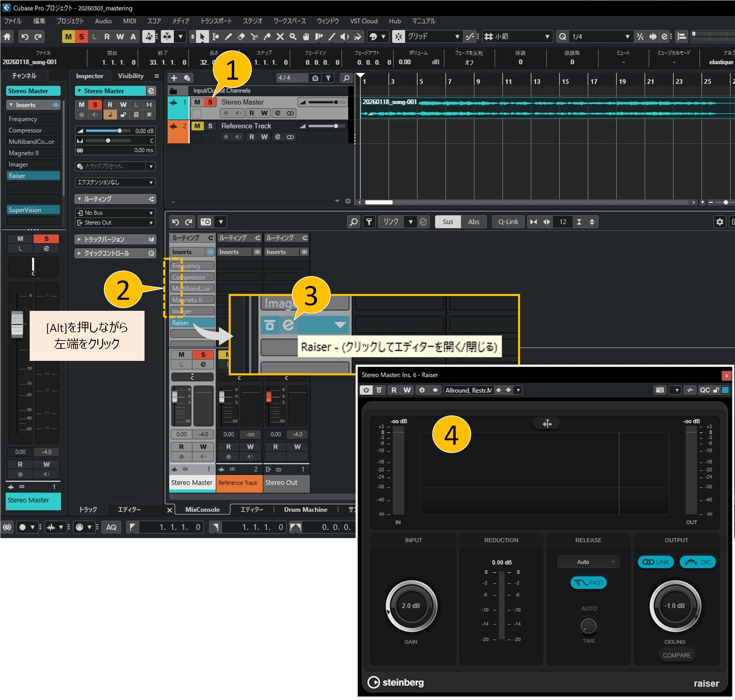This screenshot has width=735, height=700.
Task: Open the grid type dropdown
Action: [519, 37]
